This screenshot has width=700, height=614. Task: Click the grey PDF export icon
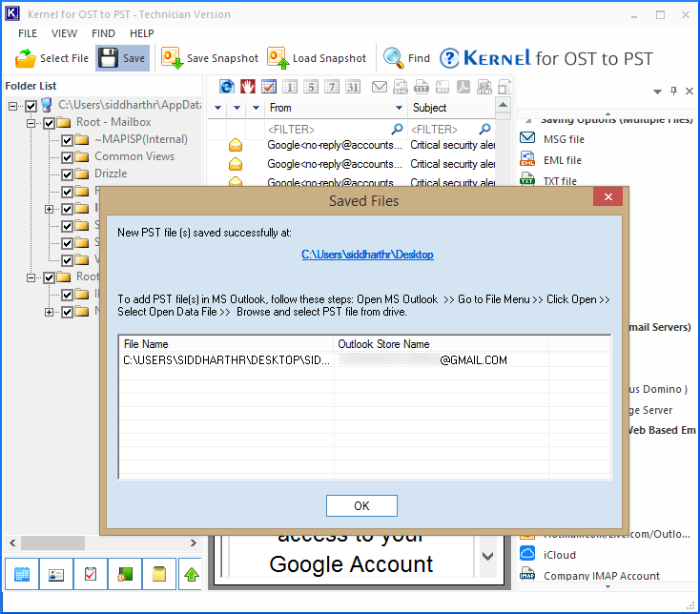pos(463,87)
